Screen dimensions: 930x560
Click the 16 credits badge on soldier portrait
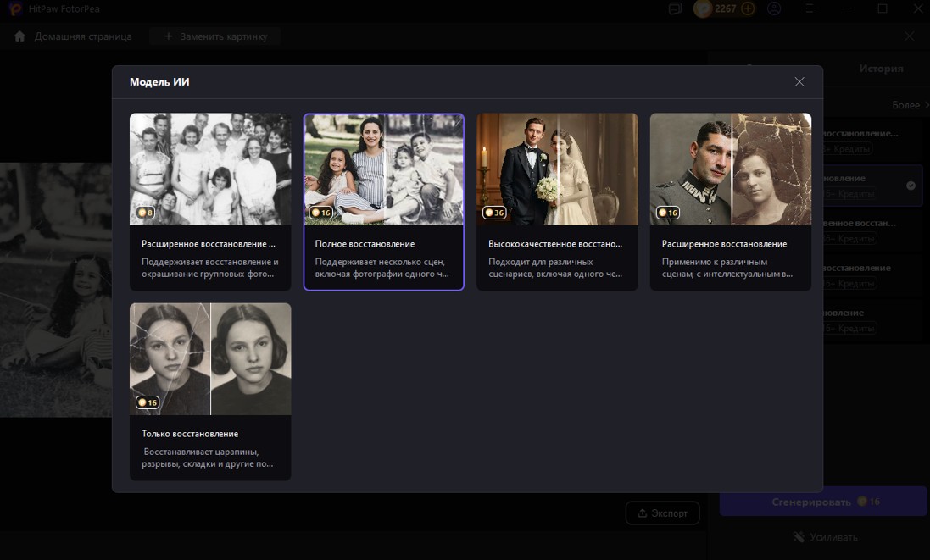(667, 212)
